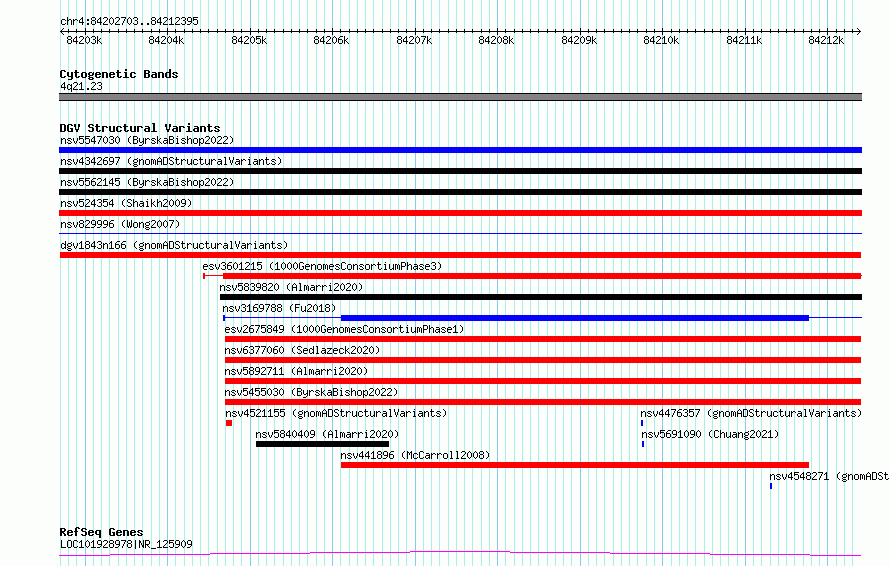Click the 4q21.23 band label
890x566 pixels.
(x=81, y=86)
